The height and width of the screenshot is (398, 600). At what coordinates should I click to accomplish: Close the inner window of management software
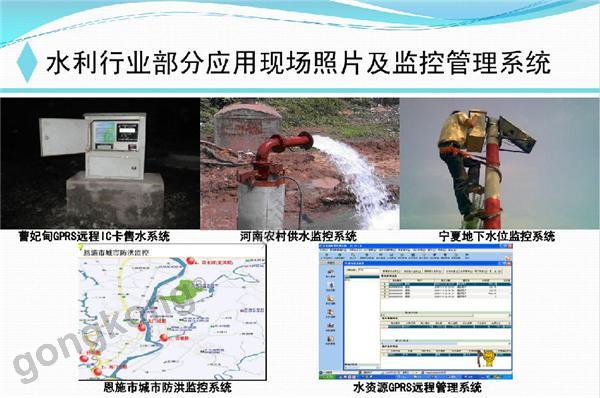[509, 263]
